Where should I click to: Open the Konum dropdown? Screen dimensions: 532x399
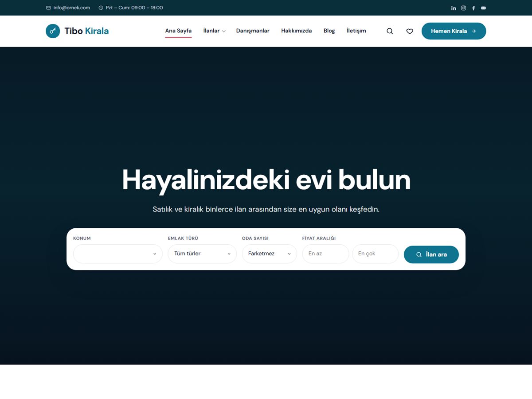(118, 254)
